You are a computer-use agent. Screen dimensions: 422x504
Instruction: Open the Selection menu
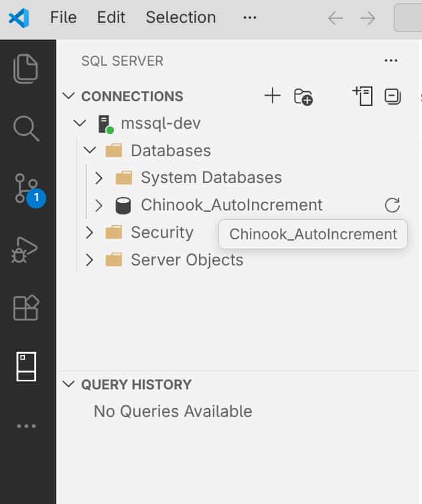pyautogui.click(x=181, y=17)
